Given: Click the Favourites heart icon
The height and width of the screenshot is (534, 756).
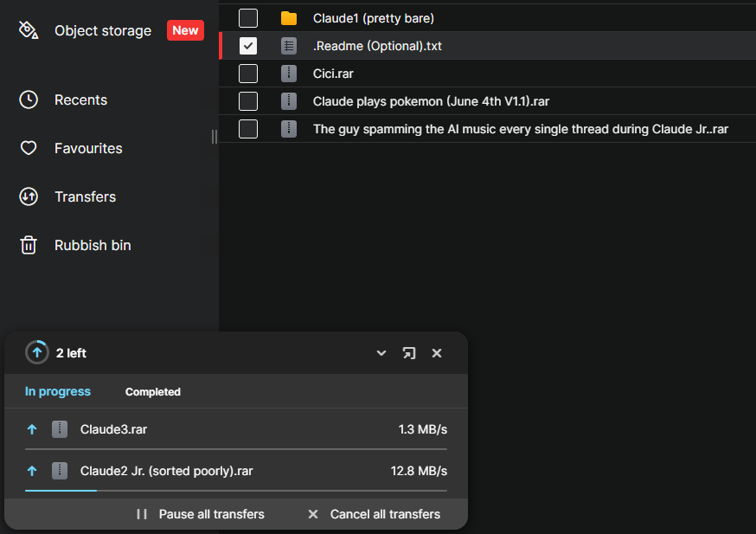Looking at the screenshot, I should click(29, 148).
